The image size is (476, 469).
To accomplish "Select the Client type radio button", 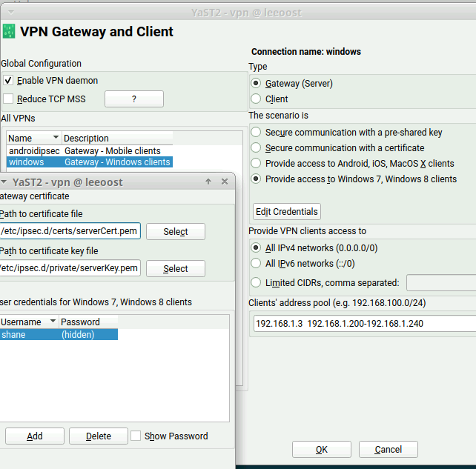I will click(257, 99).
